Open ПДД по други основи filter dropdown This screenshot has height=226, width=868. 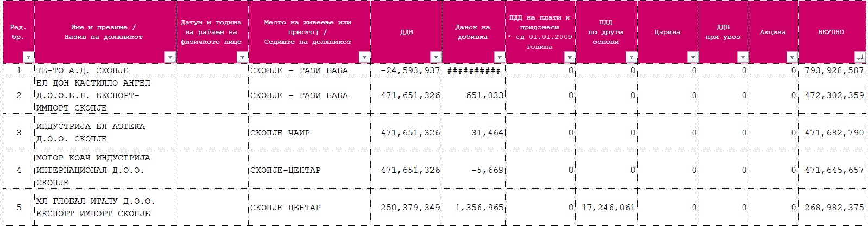coord(631,57)
